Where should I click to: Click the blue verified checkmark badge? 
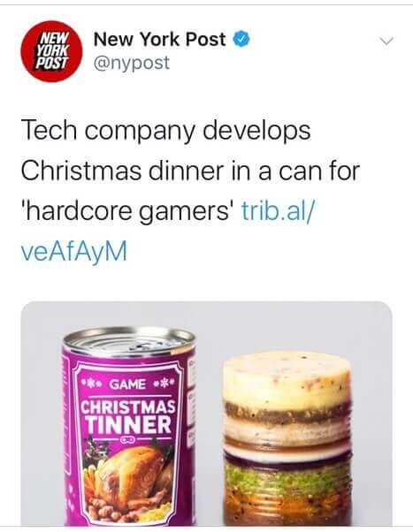[241, 40]
